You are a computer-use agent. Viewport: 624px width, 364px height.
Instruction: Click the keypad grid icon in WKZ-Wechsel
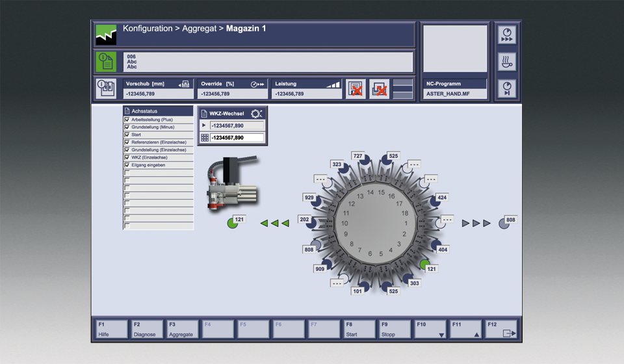[204, 138]
